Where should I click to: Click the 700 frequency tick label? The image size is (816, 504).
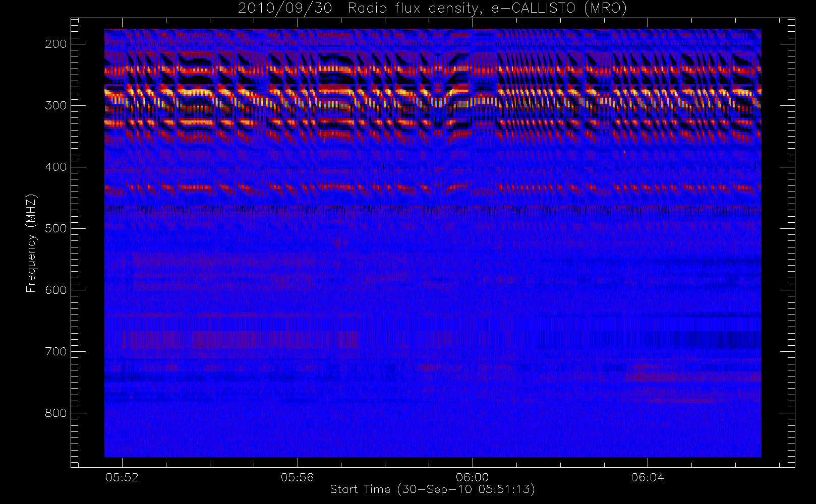point(56,351)
